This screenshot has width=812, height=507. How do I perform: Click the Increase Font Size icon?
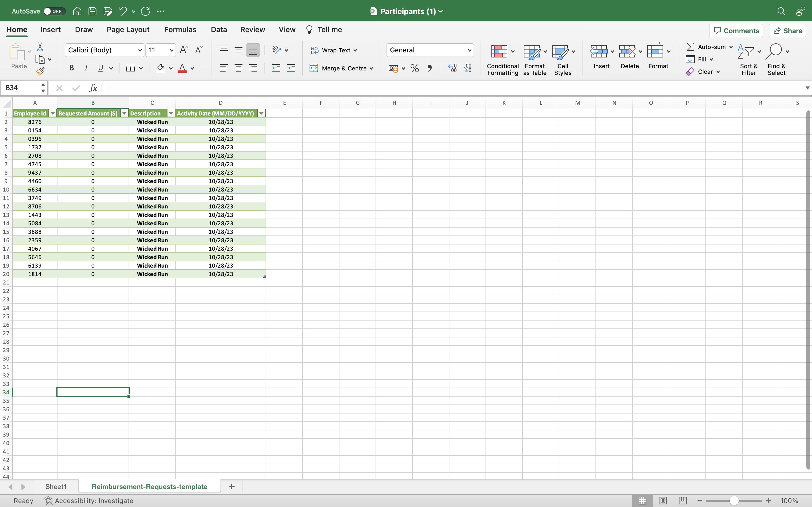(x=184, y=50)
